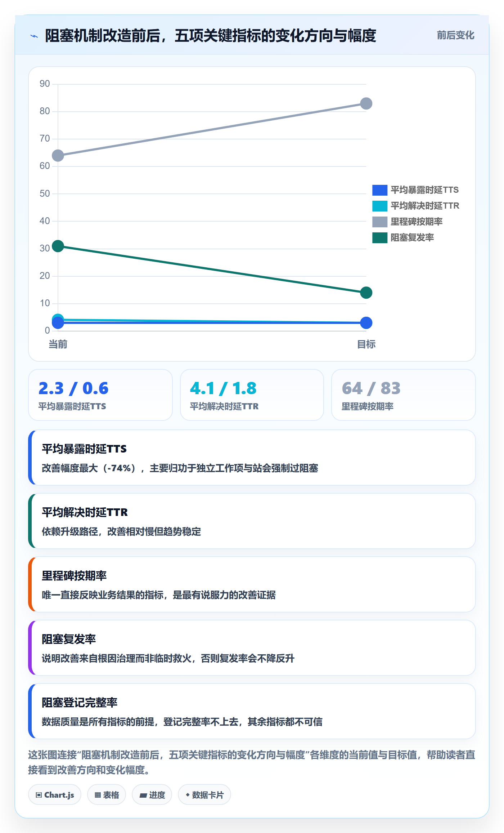Click the 目标 x-axis label
504x833 pixels.
[x=366, y=344]
